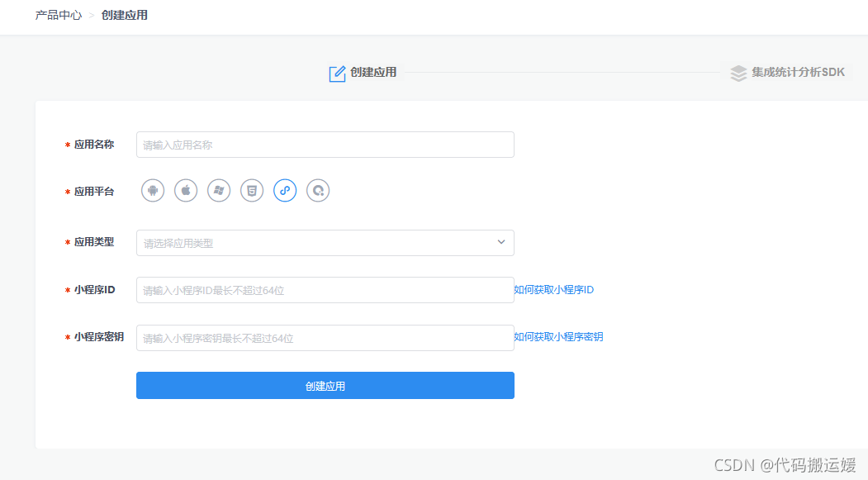Image resolution: width=868 pixels, height=480 pixels.
Task: Select the Apple iOS platform icon
Action: click(x=186, y=191)
